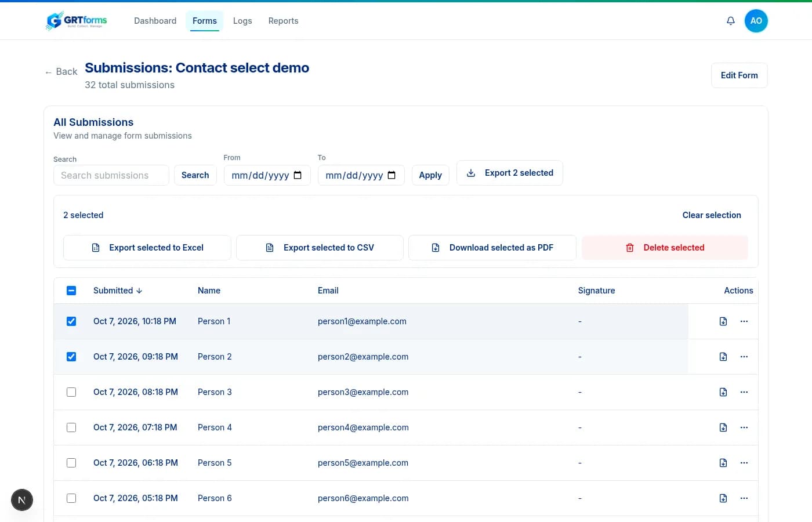Sort by the Submitted column header
The height and width of the screenshot is (522, 812).
(118, 291)
